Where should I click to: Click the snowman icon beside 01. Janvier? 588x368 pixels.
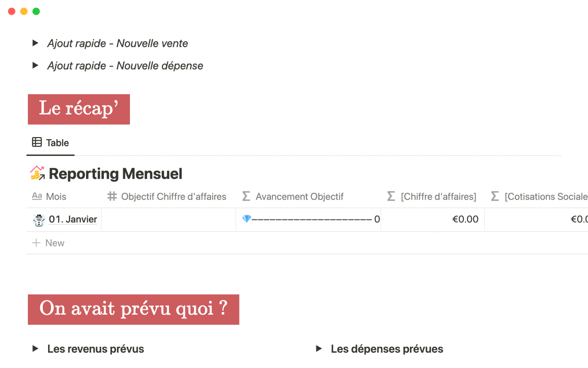click(x=39, y=220)
